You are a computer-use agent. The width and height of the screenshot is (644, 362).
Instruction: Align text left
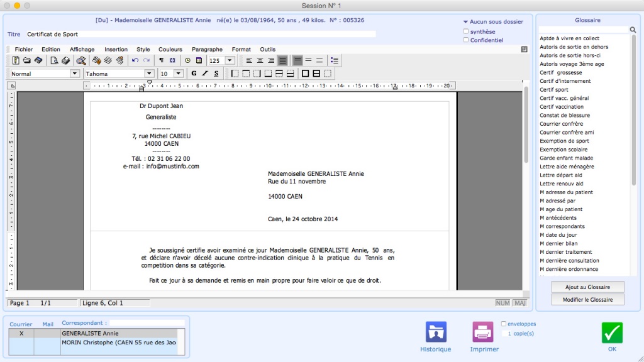tap(249, 60)
